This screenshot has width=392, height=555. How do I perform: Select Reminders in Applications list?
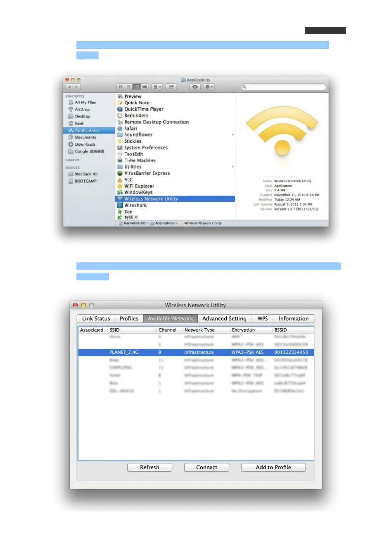pos(133,116)
